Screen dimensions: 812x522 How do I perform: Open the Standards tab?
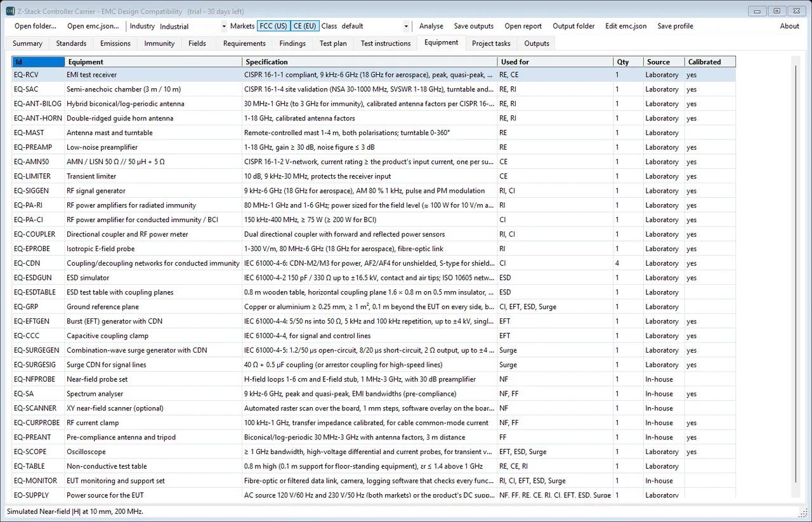click(71, 44)
